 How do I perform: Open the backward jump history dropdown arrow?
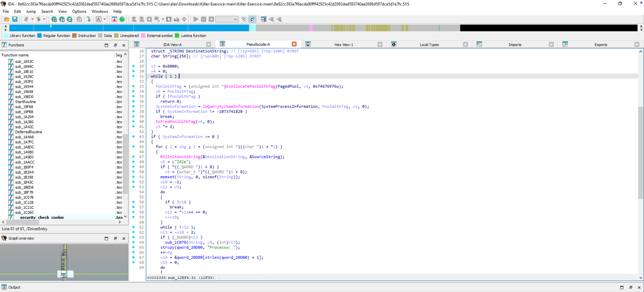click(x=32, y=19)
